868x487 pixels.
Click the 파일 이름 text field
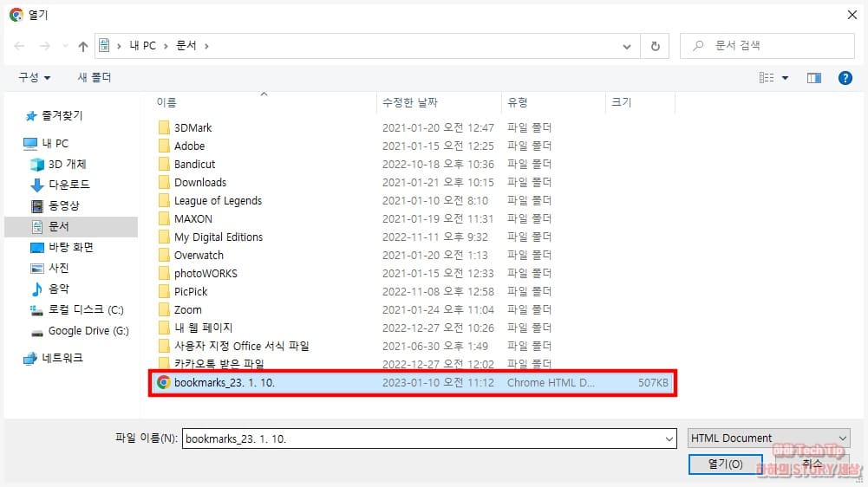pos(423,438)
